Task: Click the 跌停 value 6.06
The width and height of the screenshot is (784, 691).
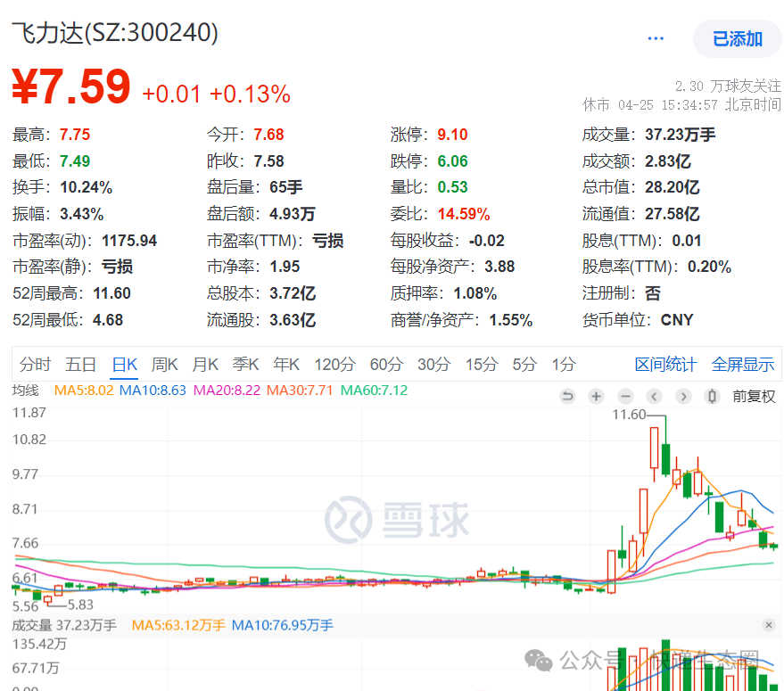Action: (452, 161)
